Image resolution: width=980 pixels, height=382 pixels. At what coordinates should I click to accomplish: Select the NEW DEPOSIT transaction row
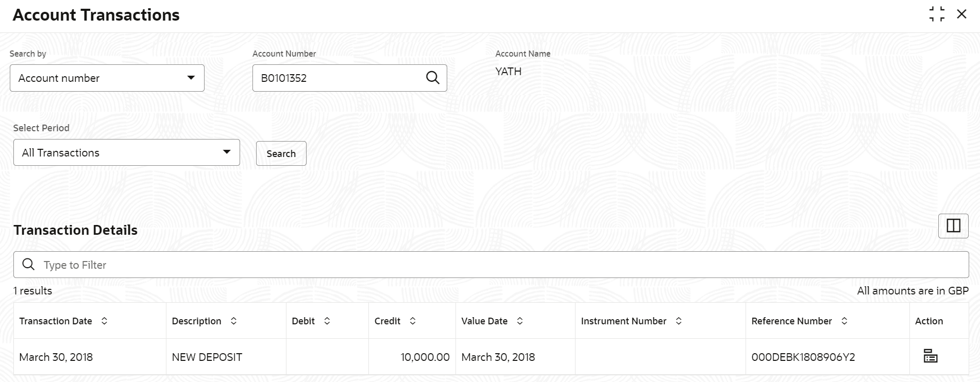tap(207, 357)
